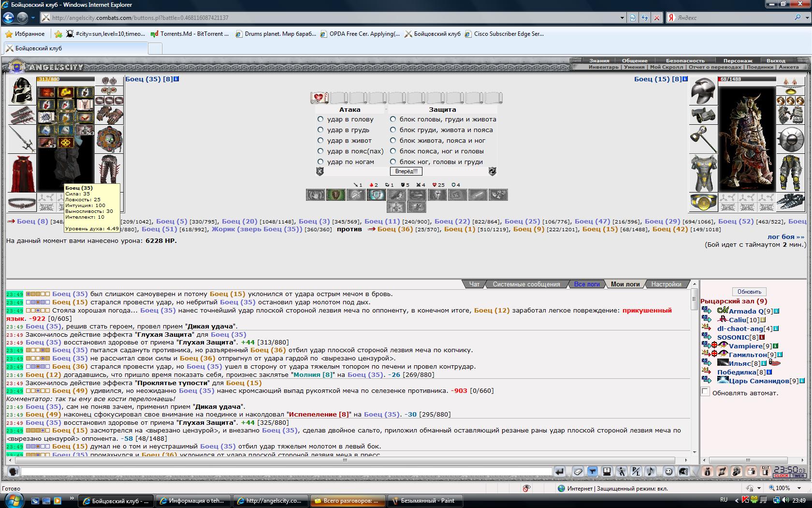Click the computer alert icon in chat toolbar
Screen dimensions: 812x508
point(607,471)
